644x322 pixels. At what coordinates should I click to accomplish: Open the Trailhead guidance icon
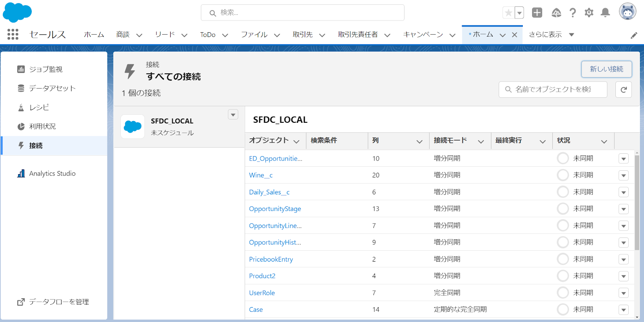point(556,13)
